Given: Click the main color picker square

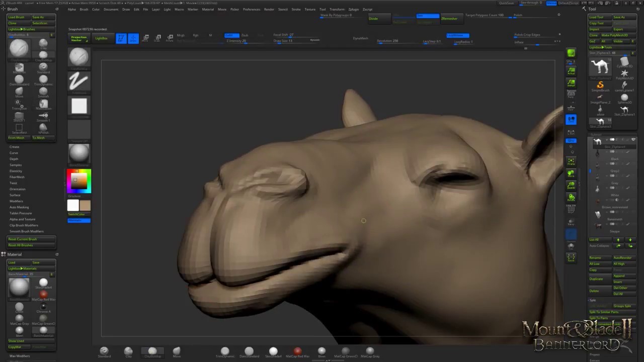Looking at the screenshot, I should click(x=79, y=182).
